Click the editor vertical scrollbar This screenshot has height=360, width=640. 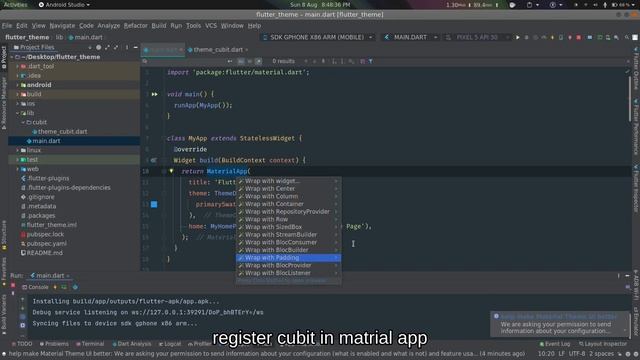[x=630, y=98]
